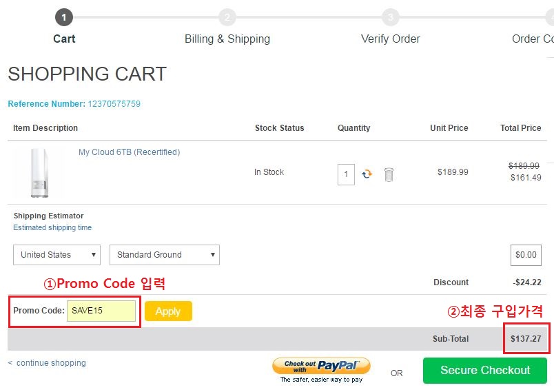Click the Promo Code input field

click(101, 311)
